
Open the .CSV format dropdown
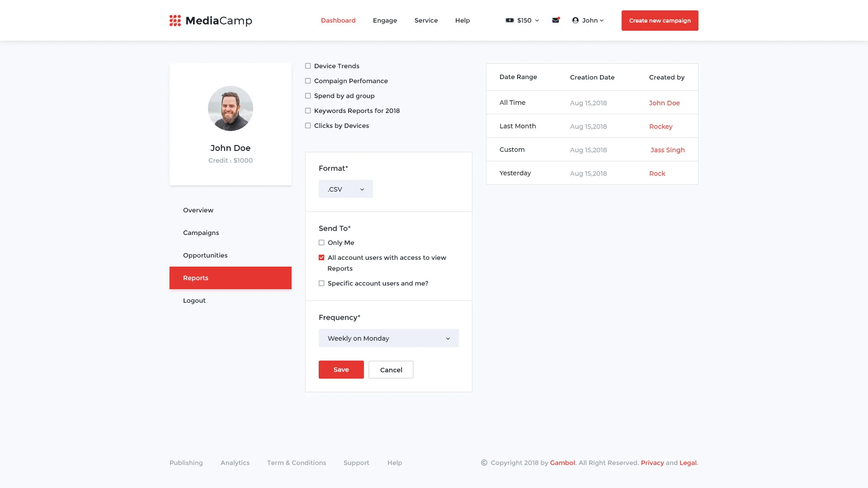pos(345,189)
